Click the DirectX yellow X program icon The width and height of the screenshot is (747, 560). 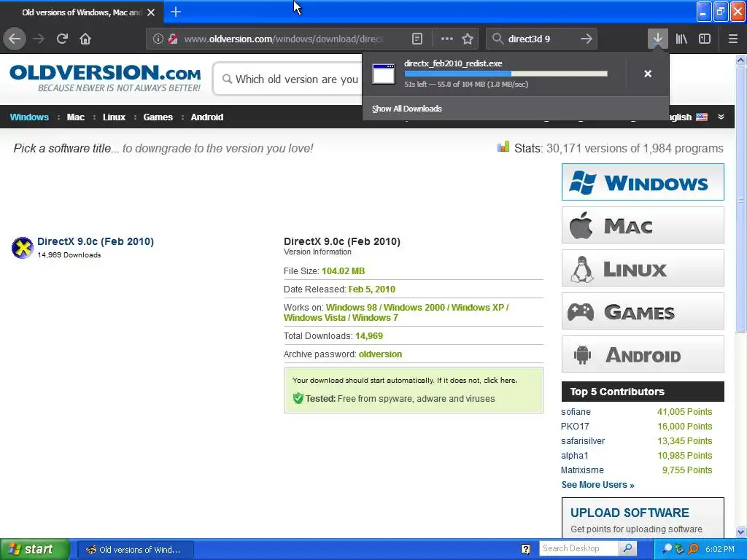coord(23,248)
